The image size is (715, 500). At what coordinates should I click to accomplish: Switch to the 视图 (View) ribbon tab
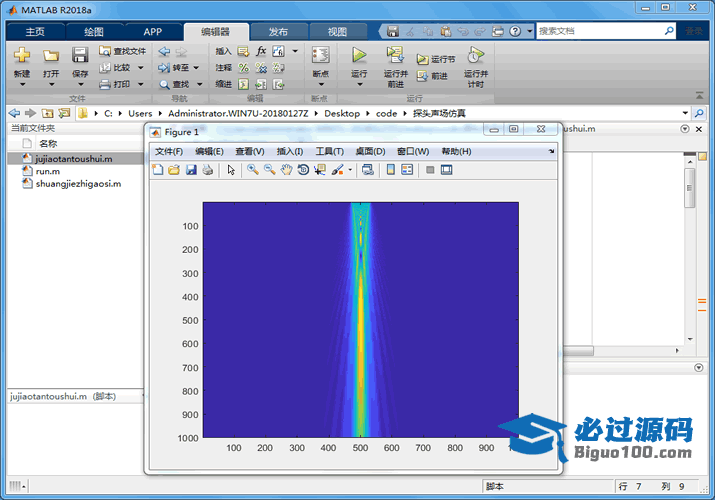click(x=337, y=31)
